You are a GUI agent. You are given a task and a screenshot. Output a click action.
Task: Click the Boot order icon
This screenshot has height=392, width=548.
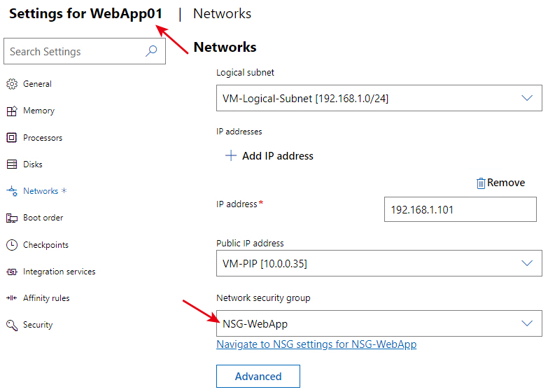click(12, 218)
